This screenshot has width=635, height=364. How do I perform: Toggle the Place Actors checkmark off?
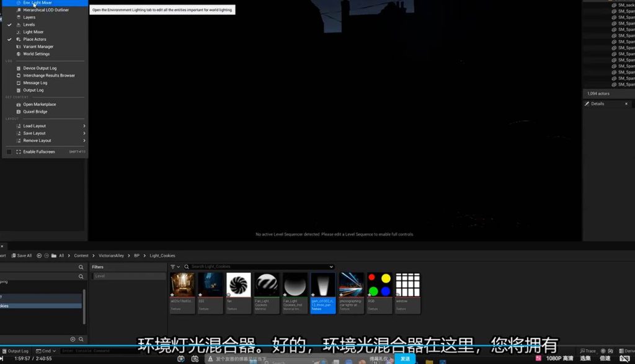coord(9,39)
